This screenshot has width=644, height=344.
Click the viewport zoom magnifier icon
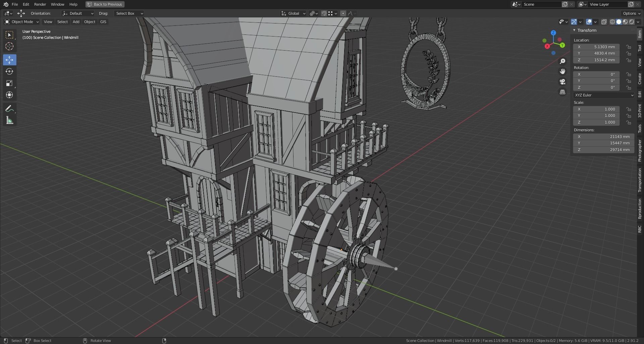pos(562,61)
